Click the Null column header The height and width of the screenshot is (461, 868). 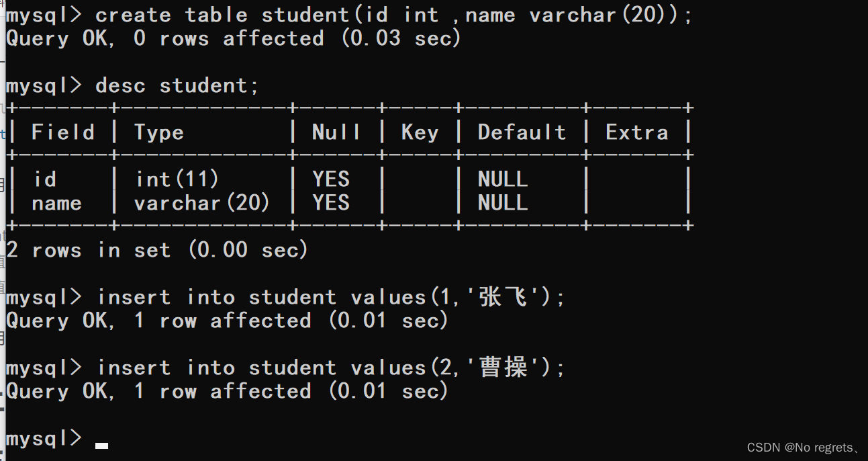[336, 132]
